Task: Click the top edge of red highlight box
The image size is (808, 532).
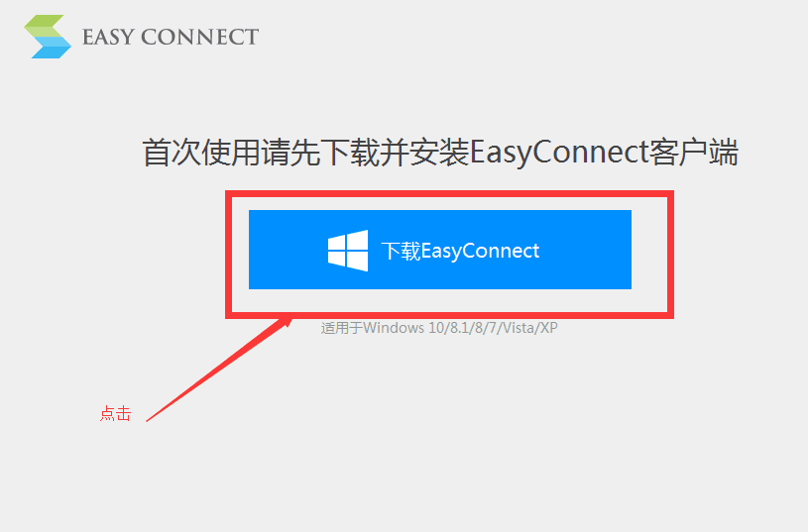Action: coord(449,193)
